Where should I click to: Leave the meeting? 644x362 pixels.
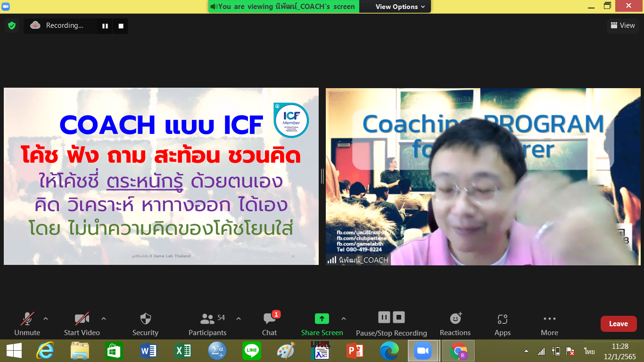(x=618, y=324)
